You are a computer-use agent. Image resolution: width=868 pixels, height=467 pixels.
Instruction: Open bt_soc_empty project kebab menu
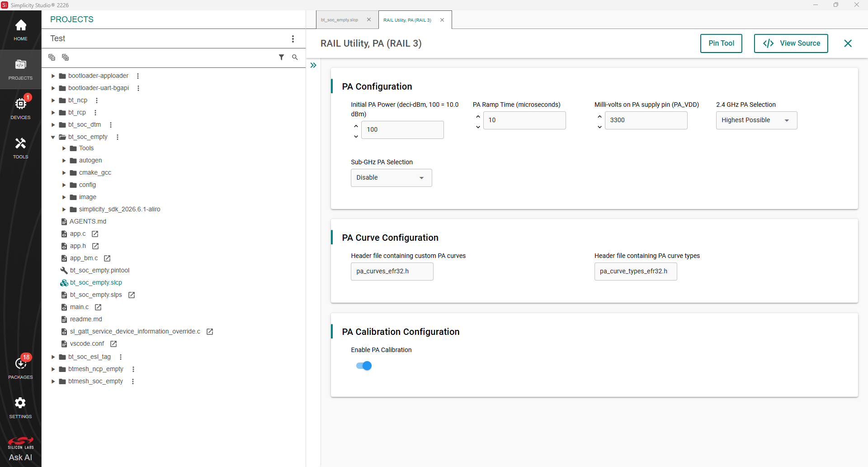tap(118, 137)
